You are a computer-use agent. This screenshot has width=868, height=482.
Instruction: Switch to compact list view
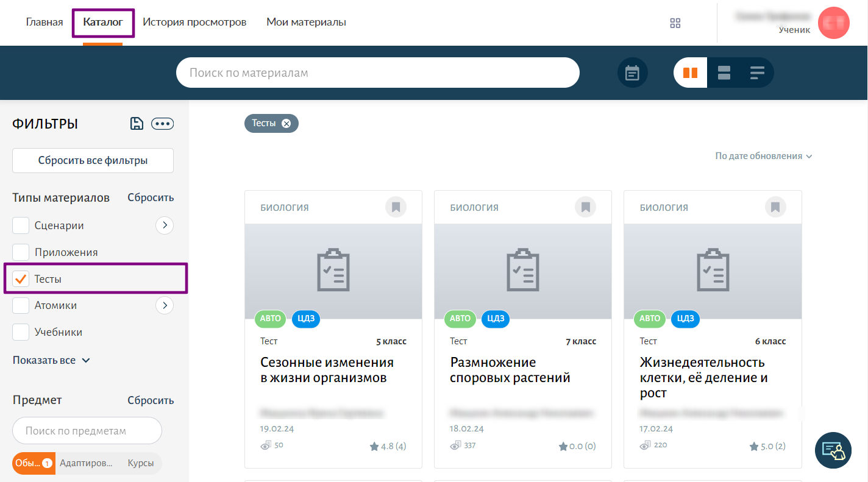point(757,73)
